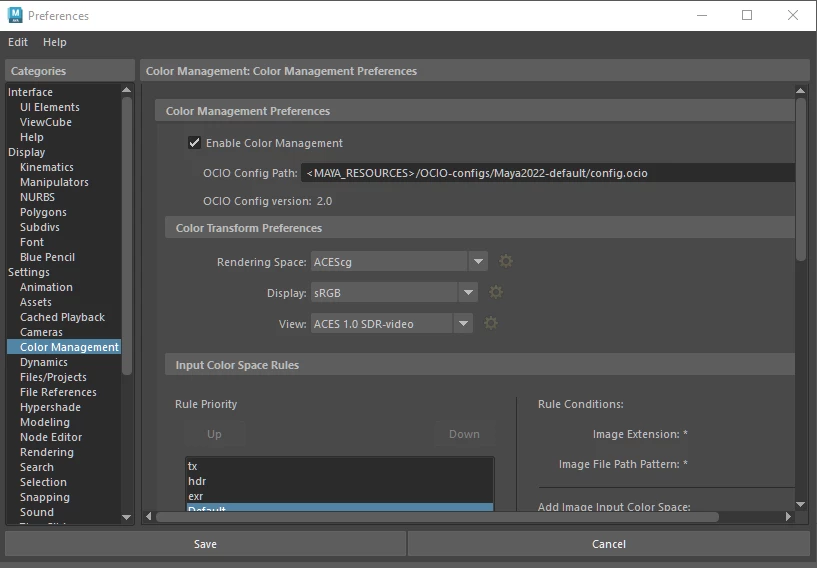Click the rule priority Down button
The image size is (817, 568).
[464, 434]
